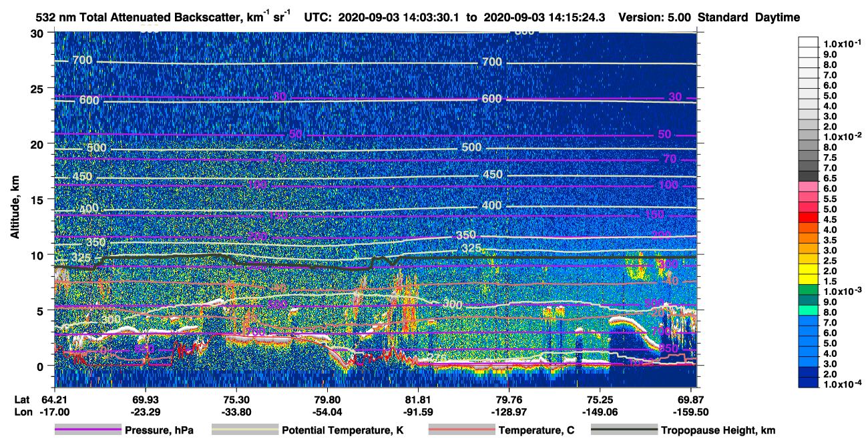Click the longitude value -17.00

coord(55,412)
